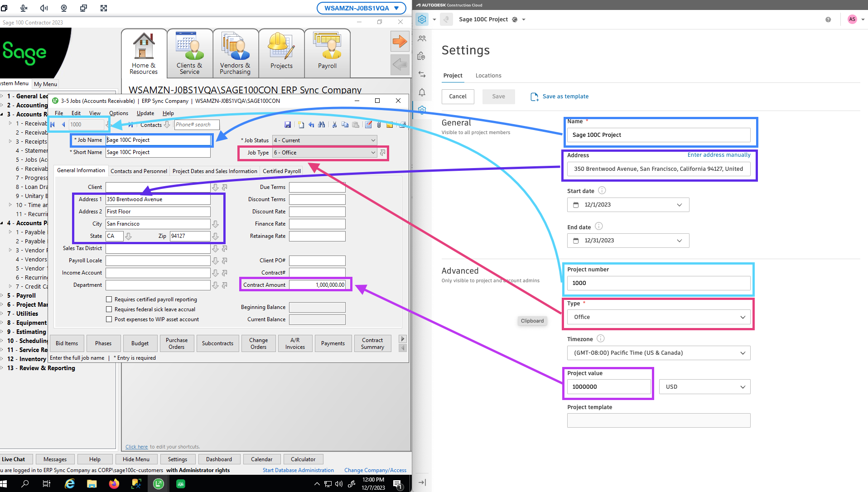This screenshot has height=492, width=868.
Task: Expand the 4 - Accounts Payable tree node
Action: tap(2, 223)
